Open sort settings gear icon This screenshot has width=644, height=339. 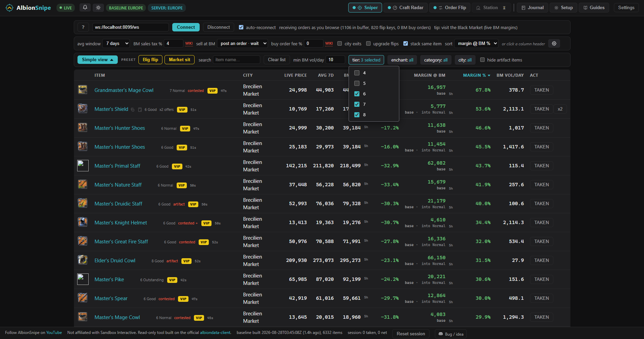pos(554,44)
